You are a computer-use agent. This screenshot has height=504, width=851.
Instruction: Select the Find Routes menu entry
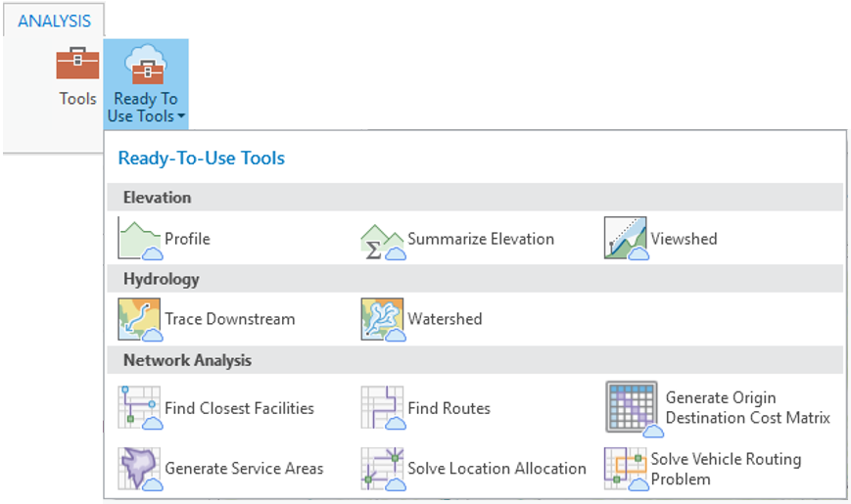point(425,407)
